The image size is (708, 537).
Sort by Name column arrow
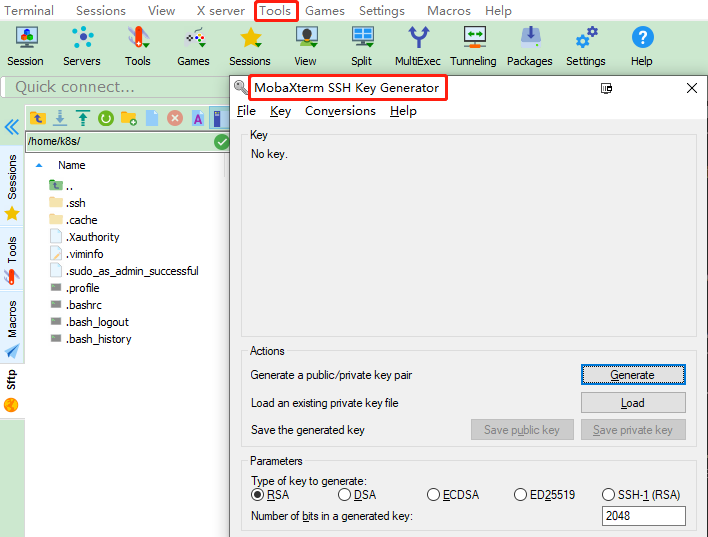(x=39, y=165)
